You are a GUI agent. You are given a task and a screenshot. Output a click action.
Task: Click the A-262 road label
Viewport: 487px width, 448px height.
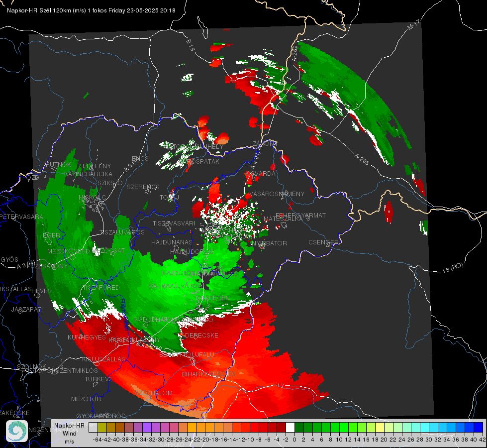tap(294, 53)
